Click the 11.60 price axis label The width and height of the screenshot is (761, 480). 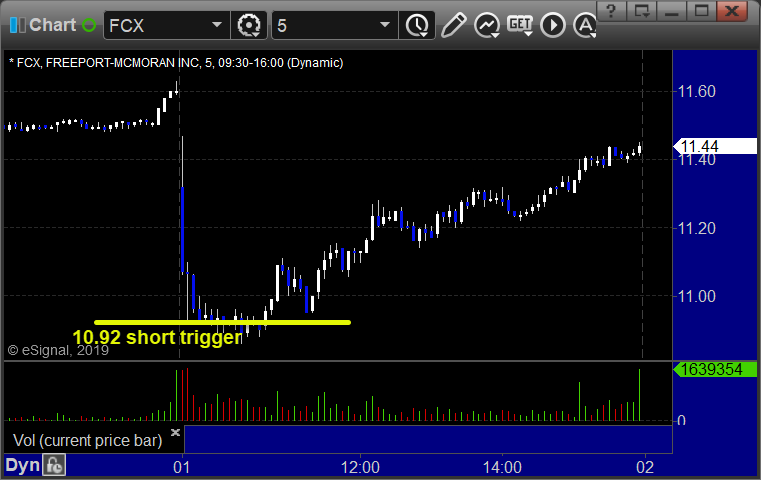coord(696,91)
